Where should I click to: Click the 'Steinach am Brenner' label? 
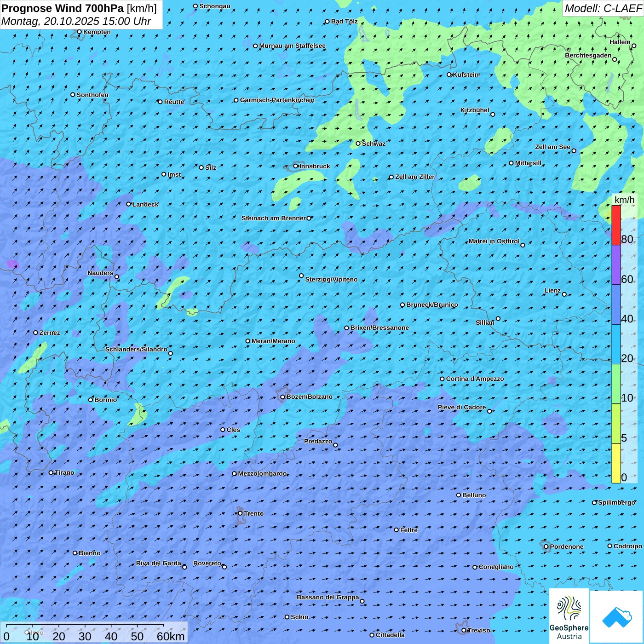point(274,218)
